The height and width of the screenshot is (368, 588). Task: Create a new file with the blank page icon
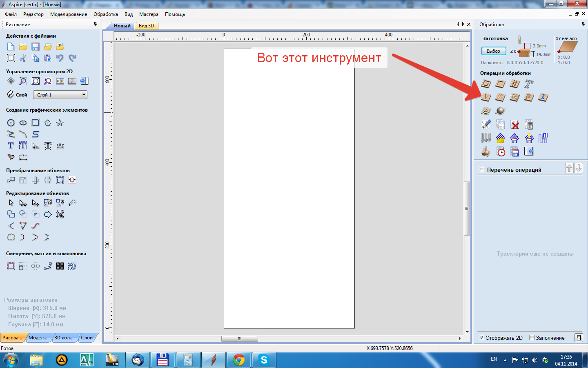click(x=11, y=47)
